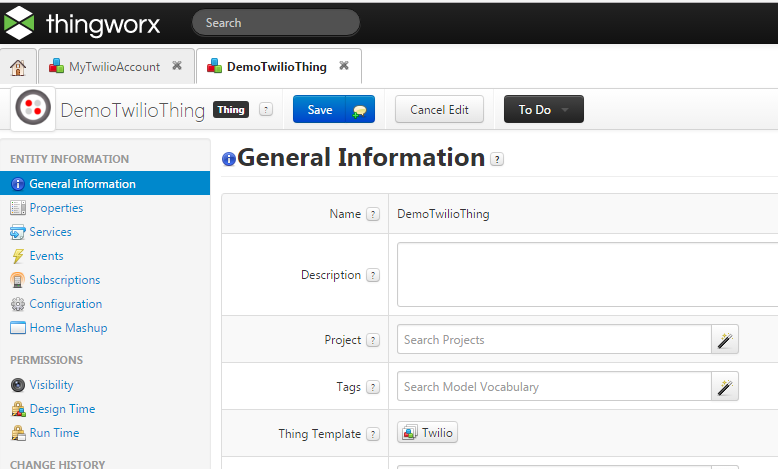Click in the Search Model Vocabulary field
The image size is (778, 469).
(x=554, y=386)
